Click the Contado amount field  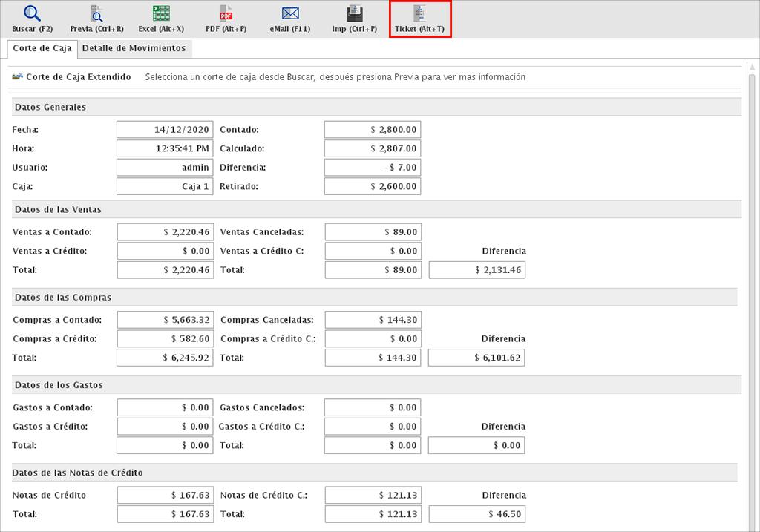(x=373, y=129)
